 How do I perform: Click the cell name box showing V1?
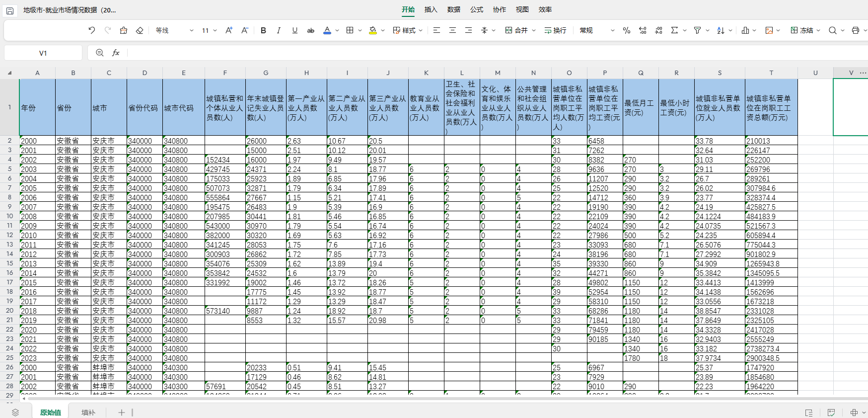pyautogui.click(x=43, y=53)
